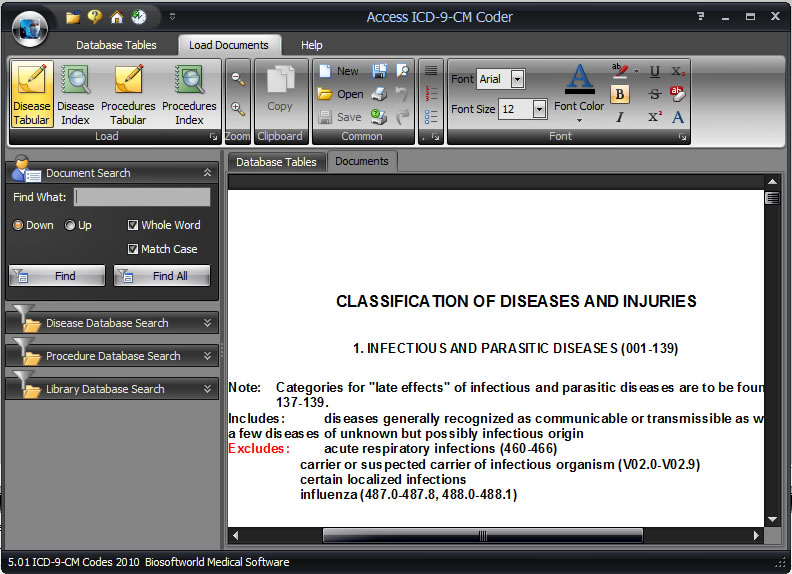Click the printer icon

[379, 94]
